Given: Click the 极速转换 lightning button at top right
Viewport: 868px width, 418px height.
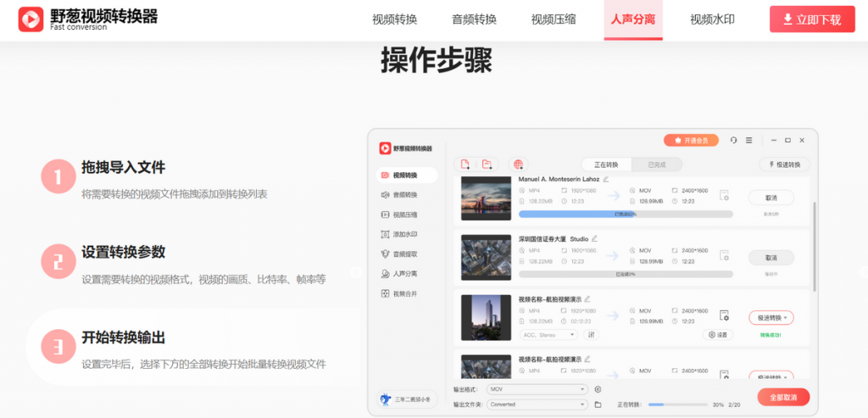Looking at the screenshot, I should [x=784, y=164].
